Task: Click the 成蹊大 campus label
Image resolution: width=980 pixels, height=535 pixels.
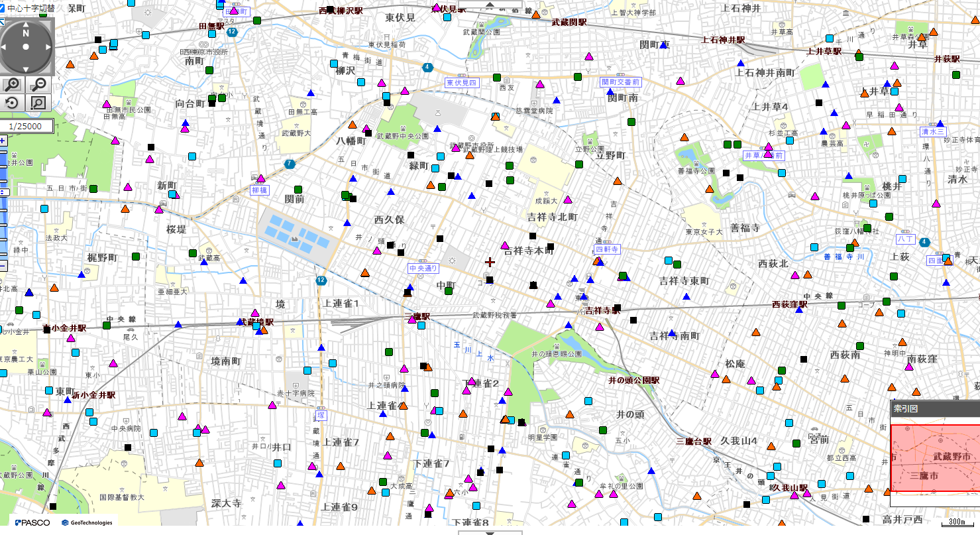Action: point(547,200)
